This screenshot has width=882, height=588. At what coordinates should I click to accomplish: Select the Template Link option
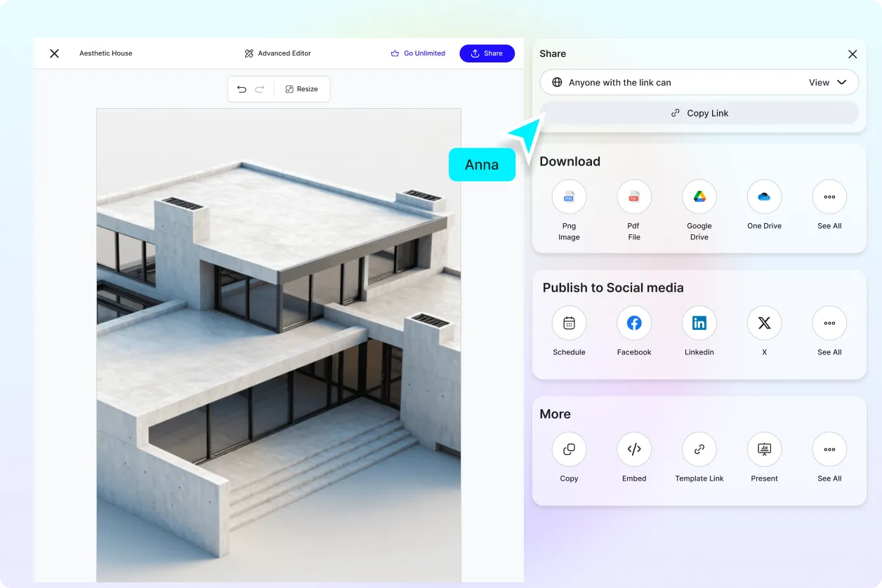coord(699,450)
